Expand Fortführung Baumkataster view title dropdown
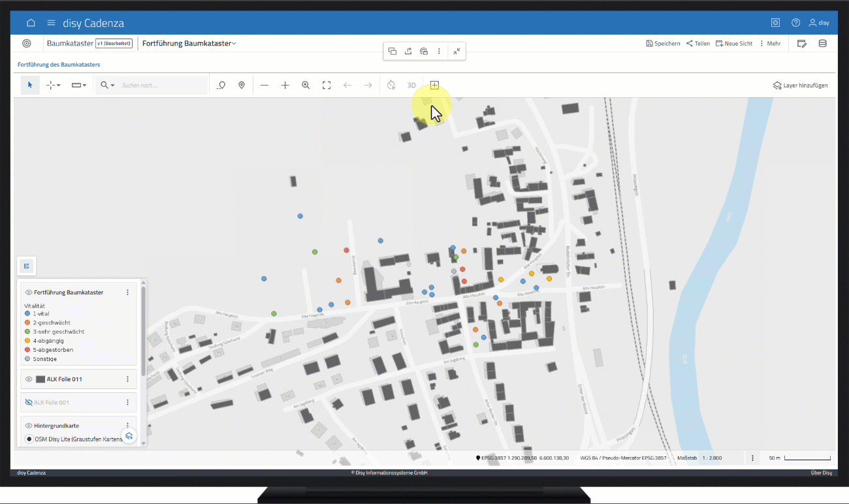This screenshot has height=504, width=849. click(x=189, y=44)
